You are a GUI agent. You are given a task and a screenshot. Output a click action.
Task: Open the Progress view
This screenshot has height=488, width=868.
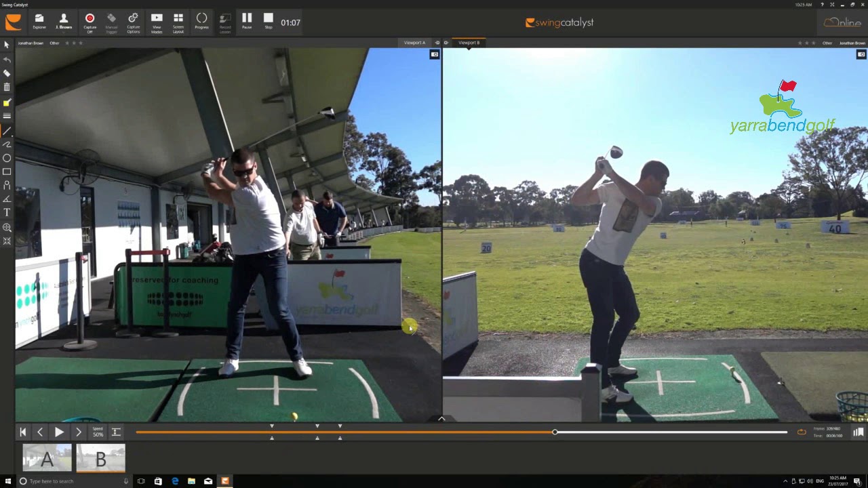click(x=201, y=22)
